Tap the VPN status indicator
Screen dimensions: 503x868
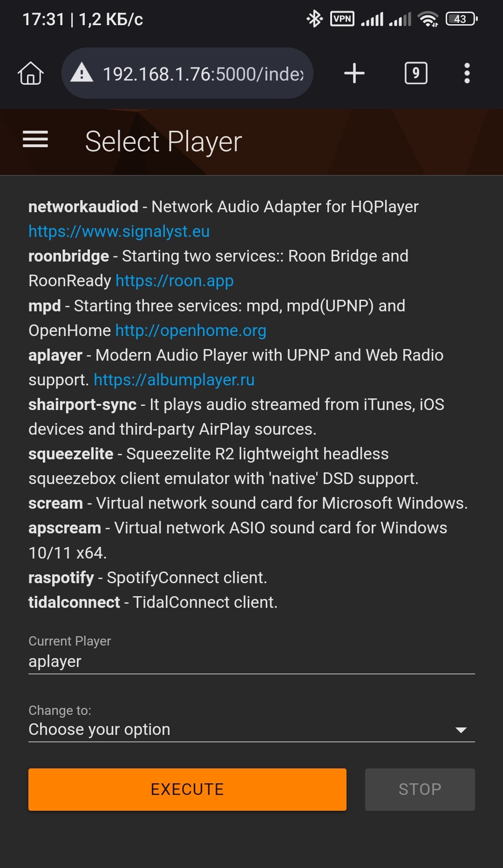pos(342,19)
